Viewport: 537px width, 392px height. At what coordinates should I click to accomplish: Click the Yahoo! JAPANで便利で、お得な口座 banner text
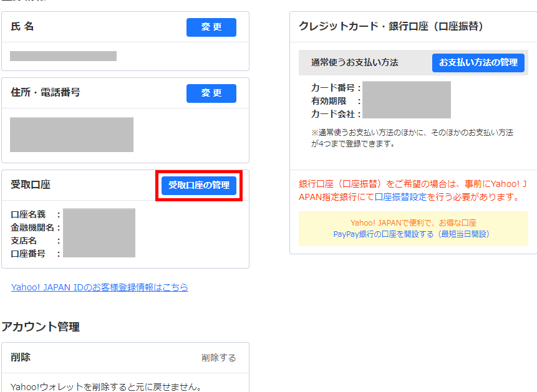coord(413,222)
